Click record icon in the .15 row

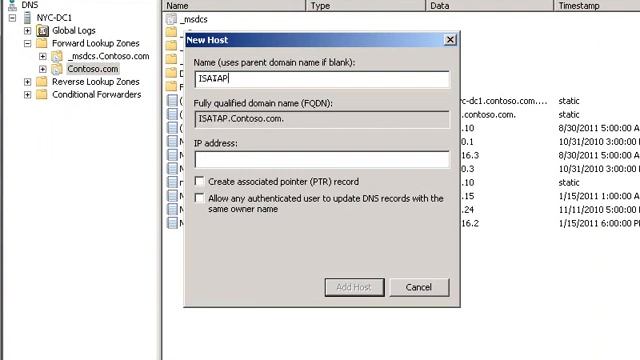172,196
